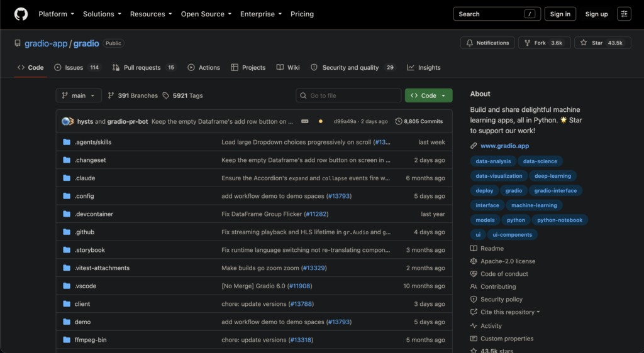Click the commit history clock icon
Screen dimensions: 644x353
point(398,121)
